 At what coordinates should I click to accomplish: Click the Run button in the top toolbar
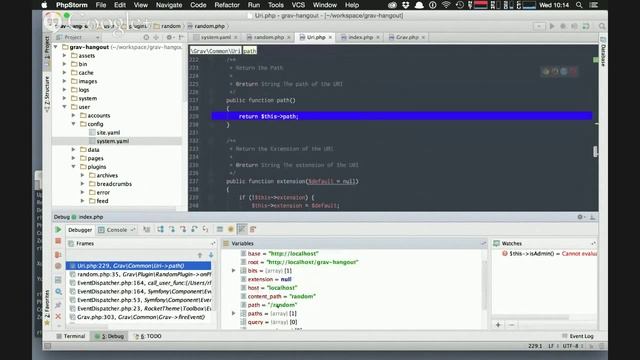click(x=552, y=26)
